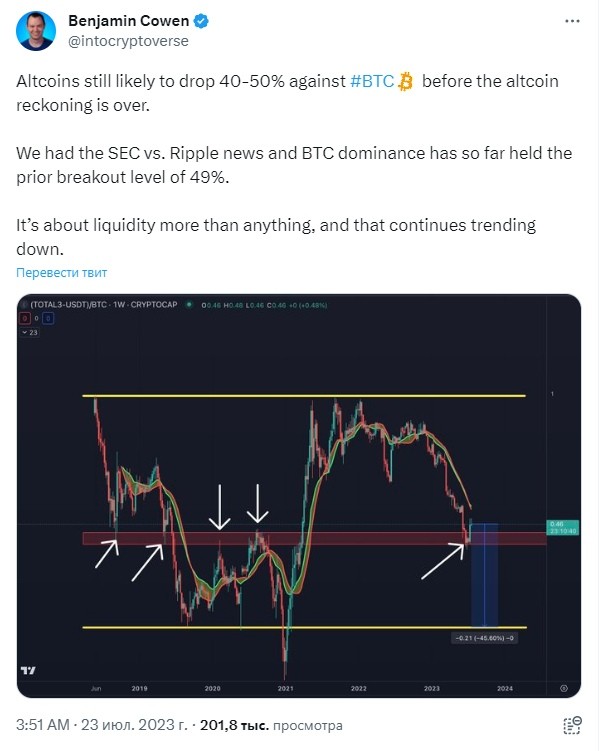This screenshot has height=751, width=599.
Task: Open Benjamin Cowen's profile avatar
Action: pos(36,31)
